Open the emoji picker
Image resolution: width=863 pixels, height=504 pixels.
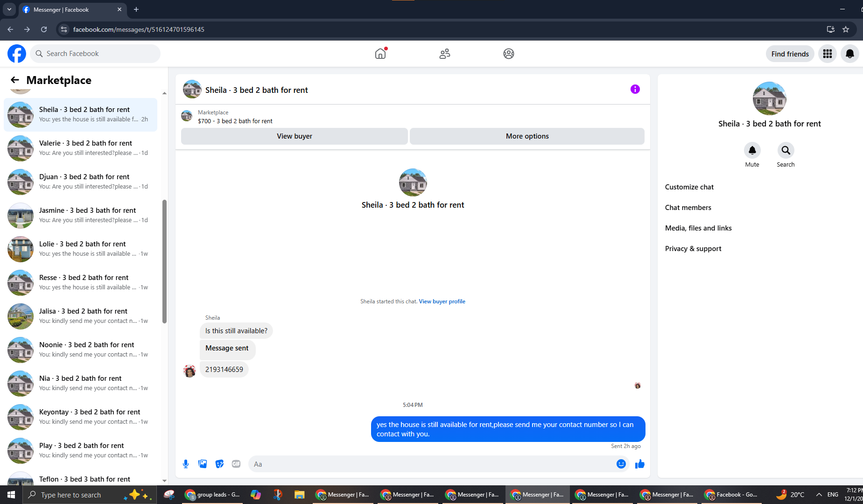[621, 464]
